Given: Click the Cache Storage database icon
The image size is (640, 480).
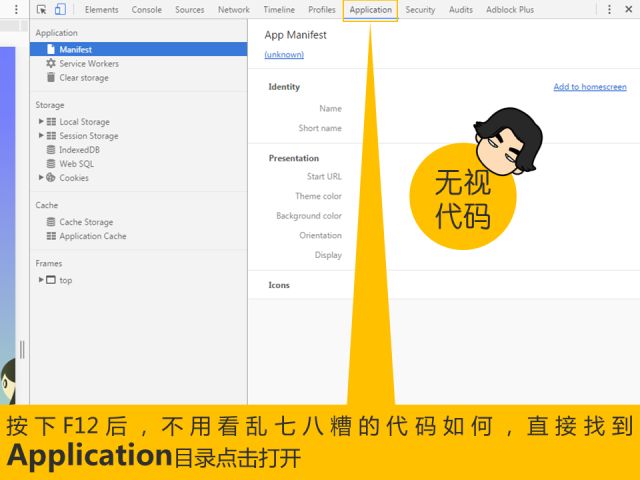Looking at the screenshot, I should (x=51, y=222).
